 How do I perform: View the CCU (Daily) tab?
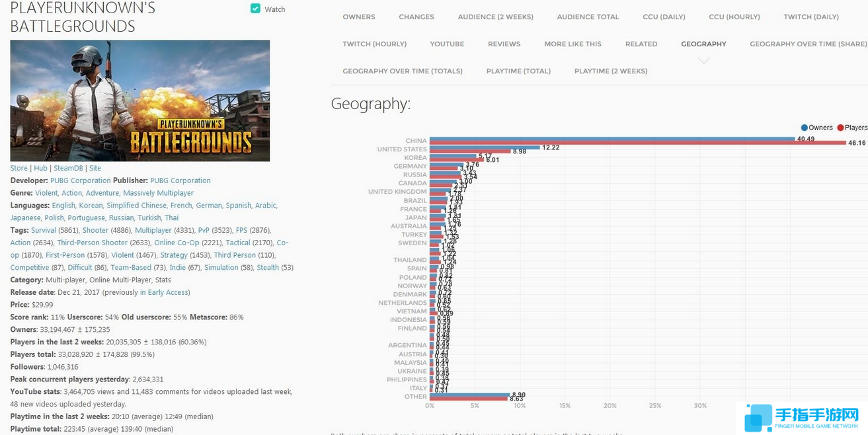(x=664, y=17)
